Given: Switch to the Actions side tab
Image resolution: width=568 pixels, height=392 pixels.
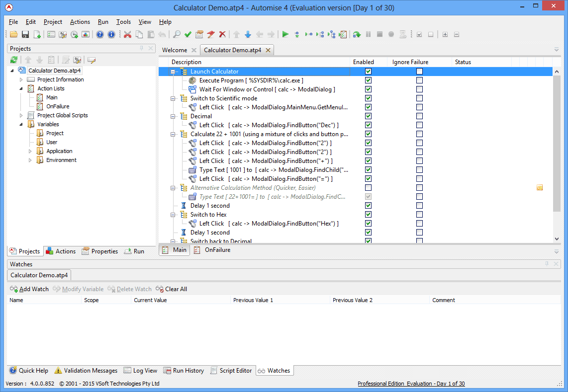Looking at the screenshot, I should [x=61, y=251].
